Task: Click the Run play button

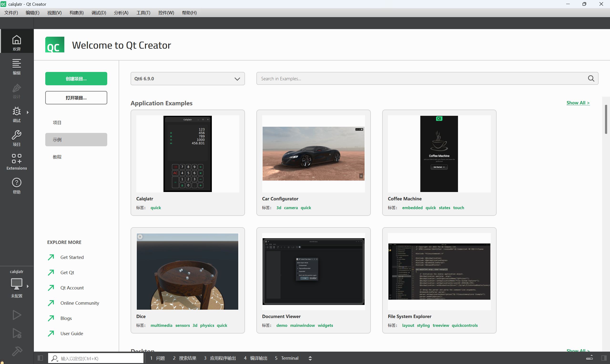Action: click(x=17, y=315)
